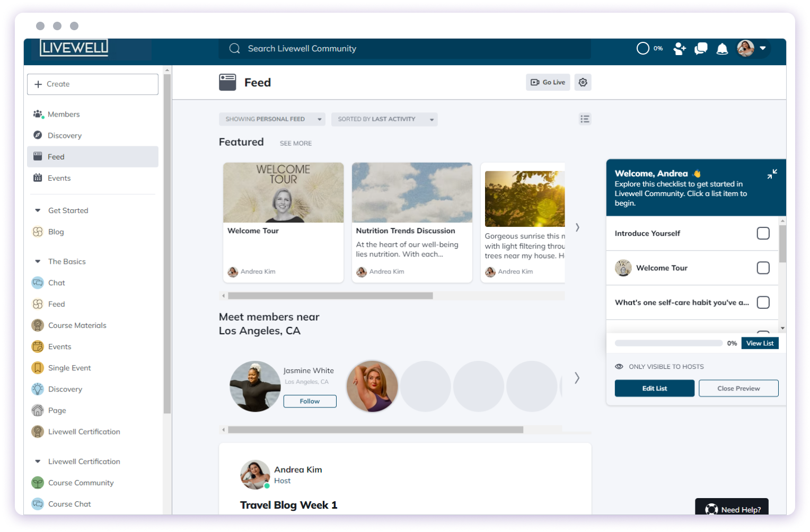
Task: Click the Need Help lifebuoy icon
Action: (711, 509)
